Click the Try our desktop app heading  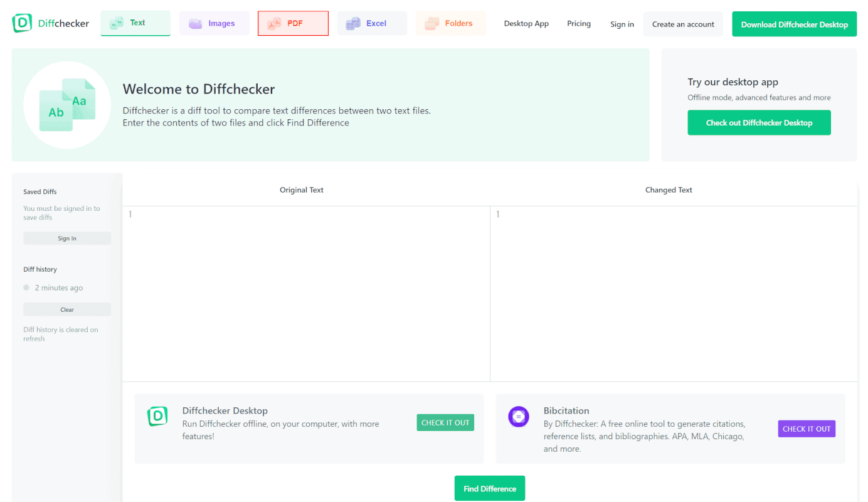(x=733, y=82)
